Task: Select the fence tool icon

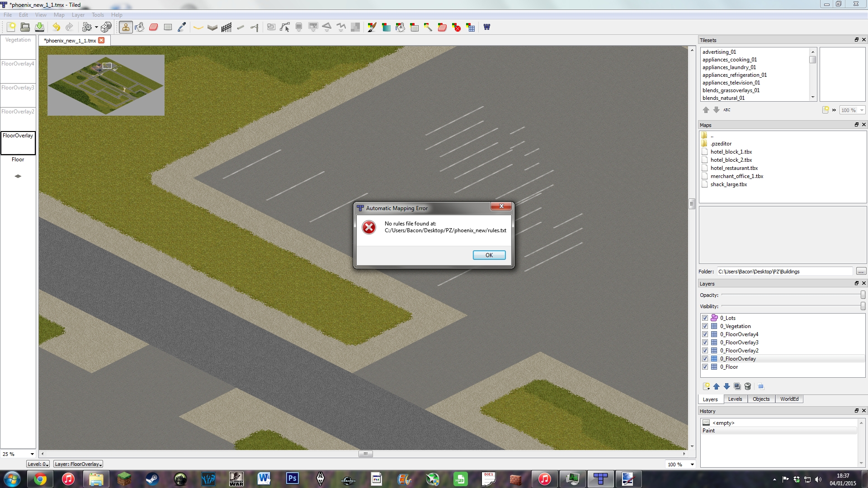Action: click(x=226, y=27)
